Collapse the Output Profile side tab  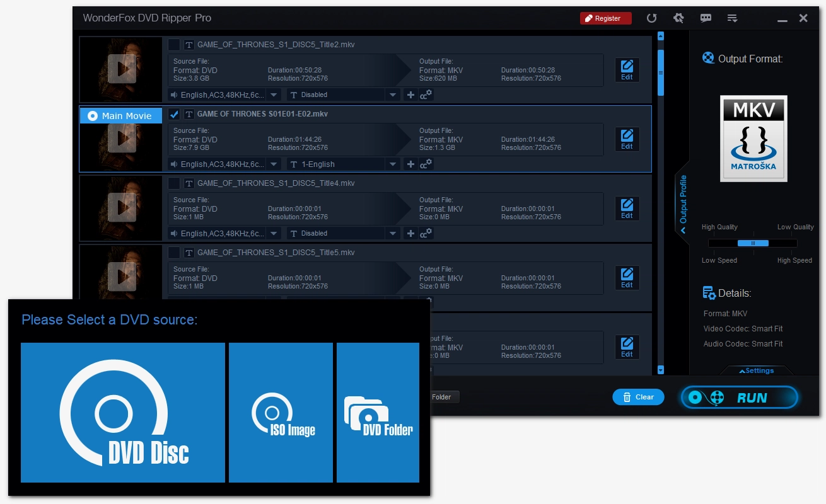coord(683,203)
